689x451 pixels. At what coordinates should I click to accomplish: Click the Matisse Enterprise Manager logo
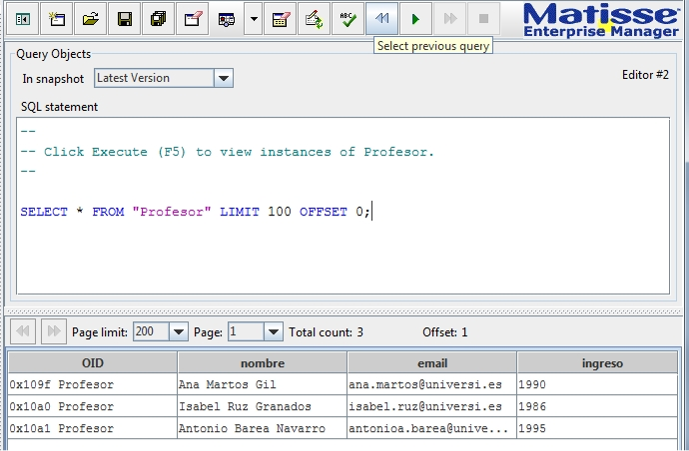(x=601, y=21)
